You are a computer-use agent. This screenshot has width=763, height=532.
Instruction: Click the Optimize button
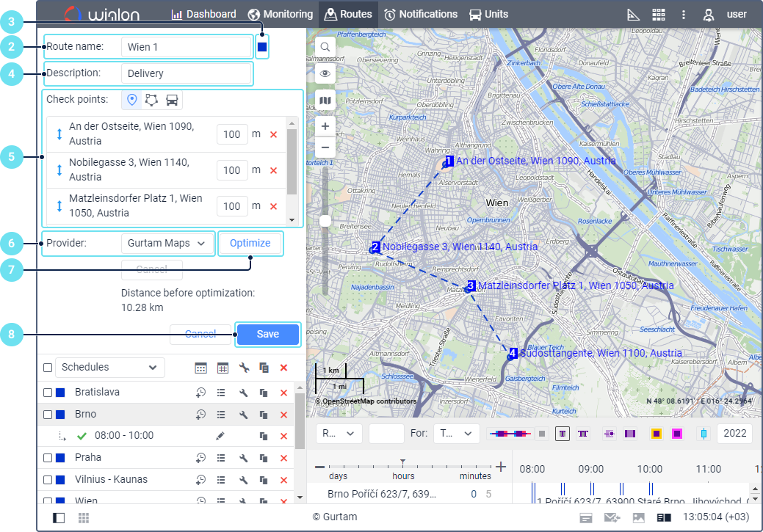pos(250,243)
